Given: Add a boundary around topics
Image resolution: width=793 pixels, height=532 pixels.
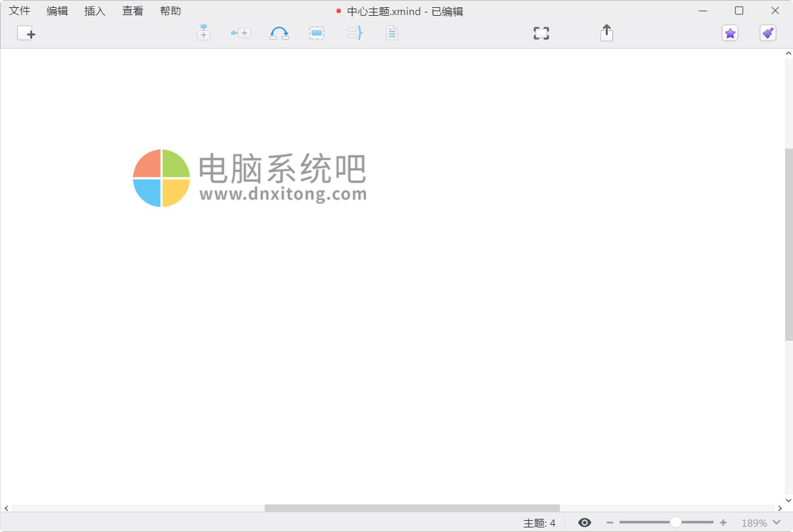Looking at the screenshot, I should pos(317,33).
